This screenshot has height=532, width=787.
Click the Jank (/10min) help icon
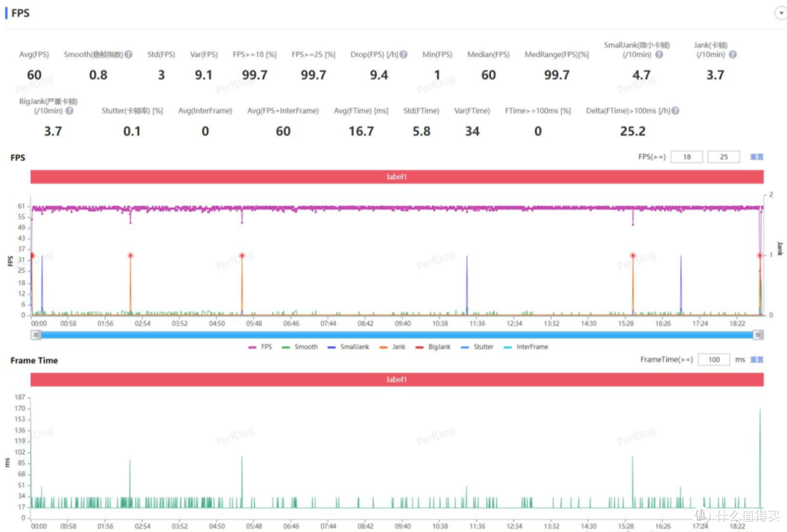(x=732, y=55)
